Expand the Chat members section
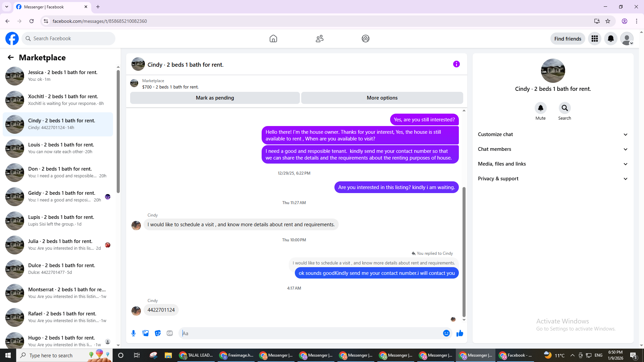 553,149
